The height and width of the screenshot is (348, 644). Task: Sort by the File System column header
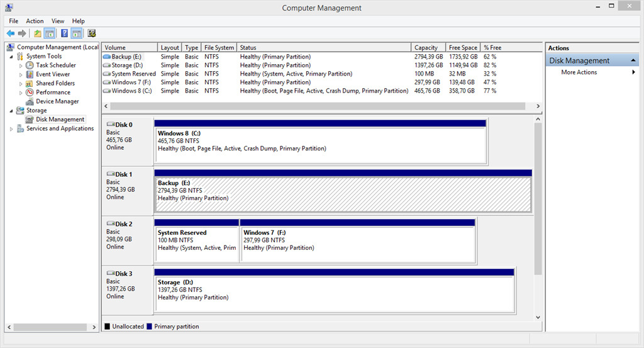pos(219,48)
